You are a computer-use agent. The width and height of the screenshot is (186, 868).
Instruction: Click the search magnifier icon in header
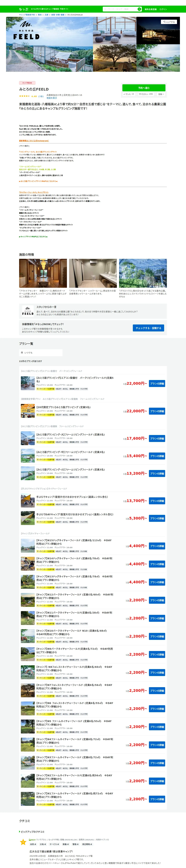point(139,9)
